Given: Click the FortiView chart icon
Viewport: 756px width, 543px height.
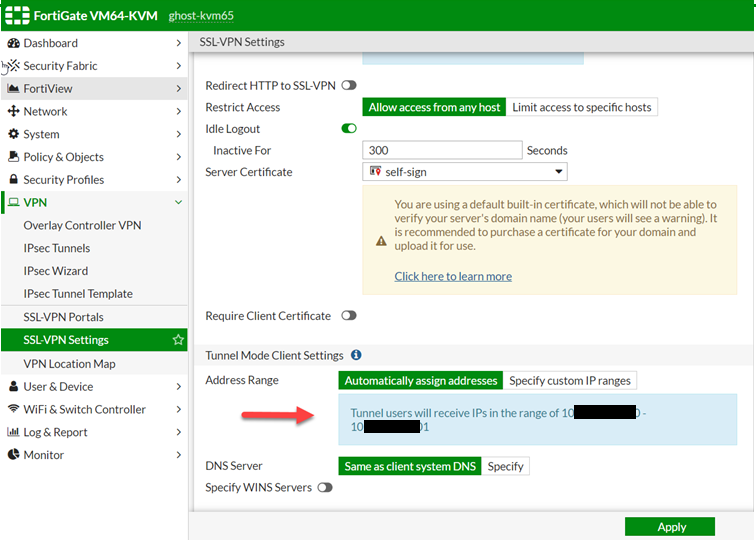Looking at the screenshot, I should click(x=14, y=89).
